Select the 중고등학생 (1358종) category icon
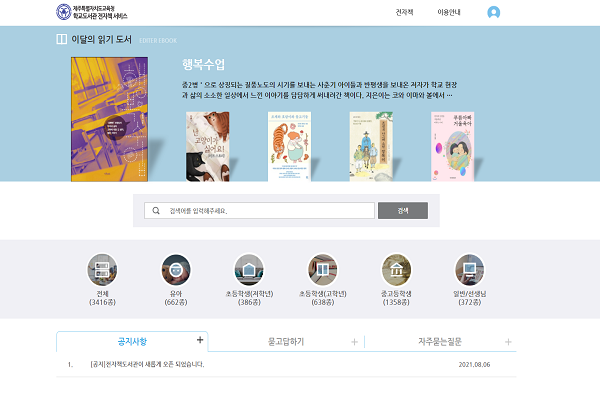The image size is (600, 400). pyautogui.click(x=396, y=270)
